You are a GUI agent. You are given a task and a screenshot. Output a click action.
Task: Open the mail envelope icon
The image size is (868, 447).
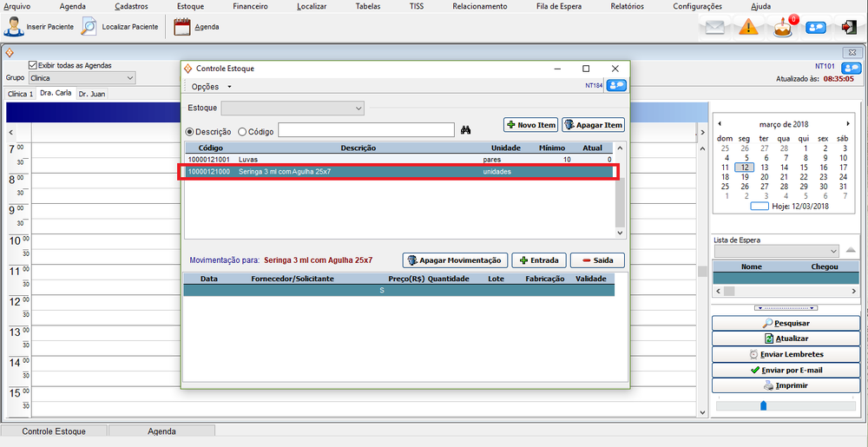(714, 28)
